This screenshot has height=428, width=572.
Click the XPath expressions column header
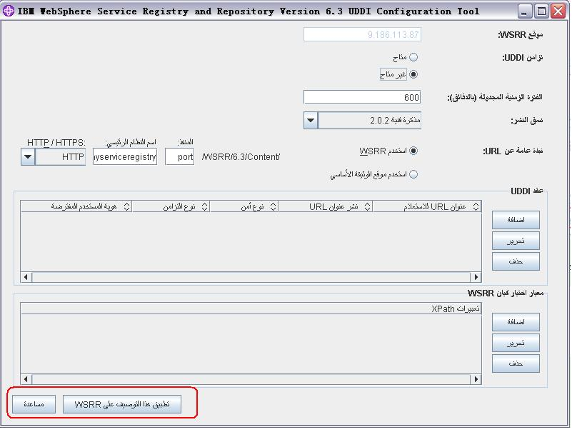click(x=251, y=308)
